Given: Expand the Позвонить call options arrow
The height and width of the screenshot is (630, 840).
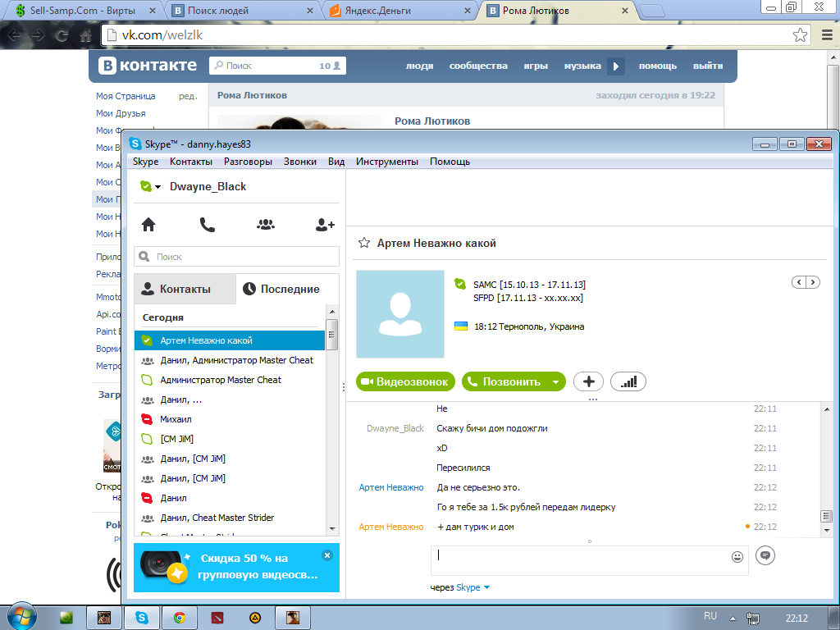Looking at the screenshot, I should point(555,382).
